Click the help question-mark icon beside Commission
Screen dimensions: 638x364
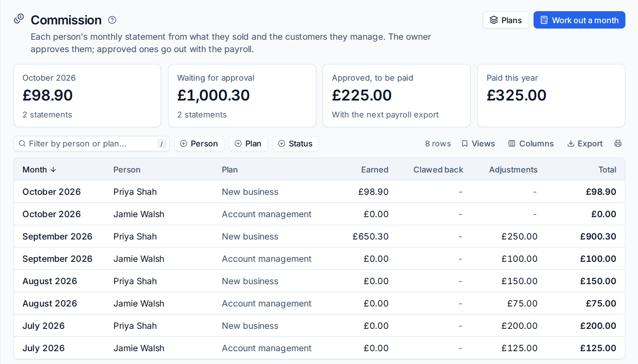click(x=112, y=20)
